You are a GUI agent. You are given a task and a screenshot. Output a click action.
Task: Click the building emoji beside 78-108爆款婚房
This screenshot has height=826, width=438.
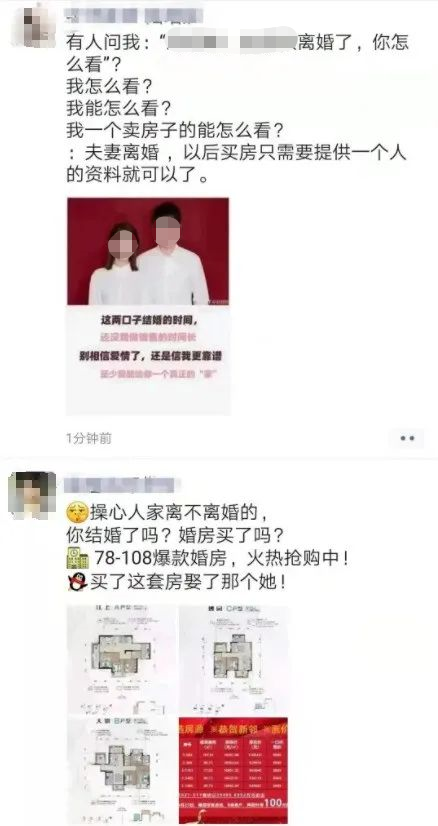[x=77, y=558]
